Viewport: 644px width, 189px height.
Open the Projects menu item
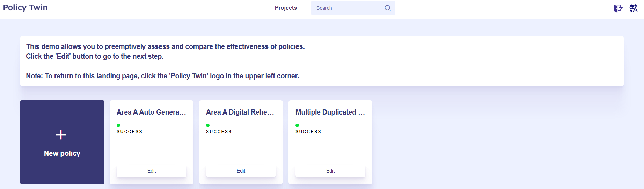(x=285, y=8)
